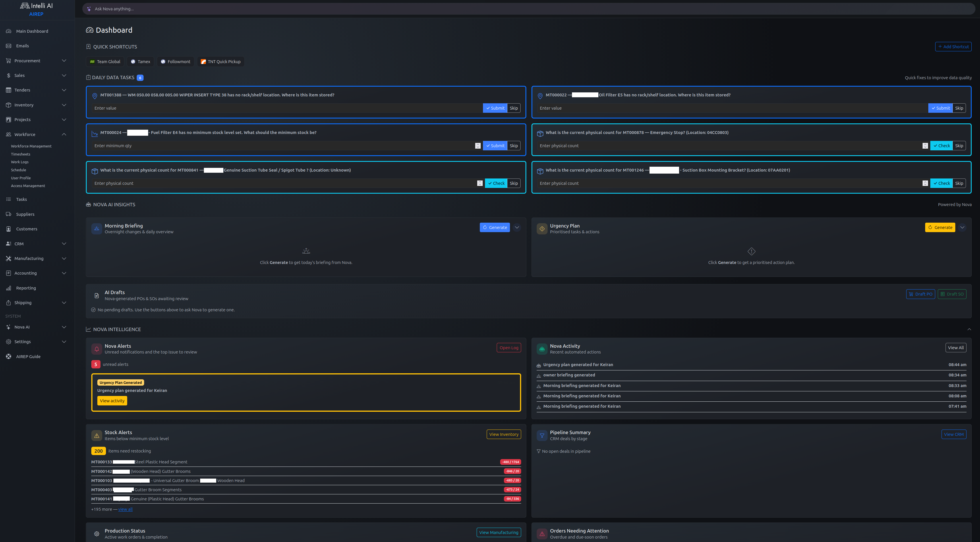Open the AIREP Guide globe icon
980x542 pixels.
coord(8,356)
